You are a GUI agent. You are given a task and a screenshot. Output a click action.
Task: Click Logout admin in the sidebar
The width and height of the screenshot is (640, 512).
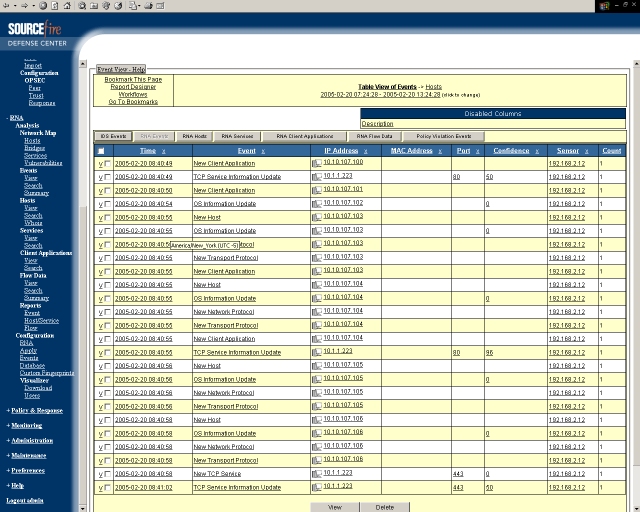point(25,501)
